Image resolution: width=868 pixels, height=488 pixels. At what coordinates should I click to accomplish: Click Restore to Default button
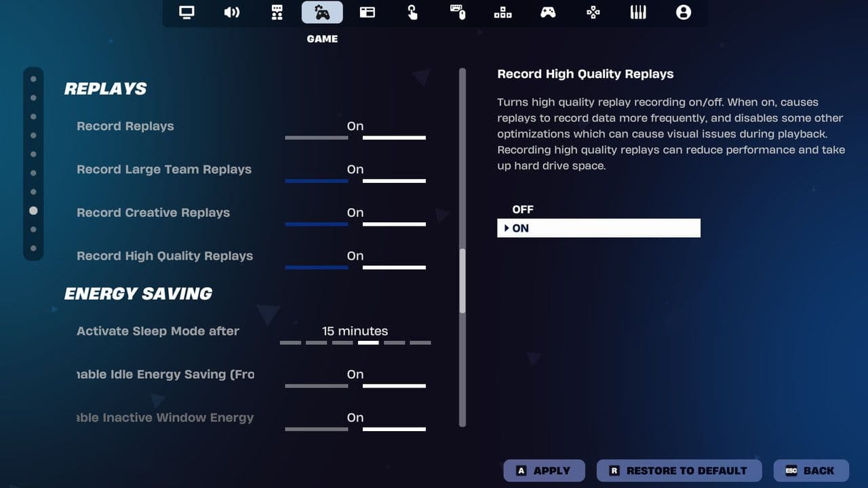[679, 470]
